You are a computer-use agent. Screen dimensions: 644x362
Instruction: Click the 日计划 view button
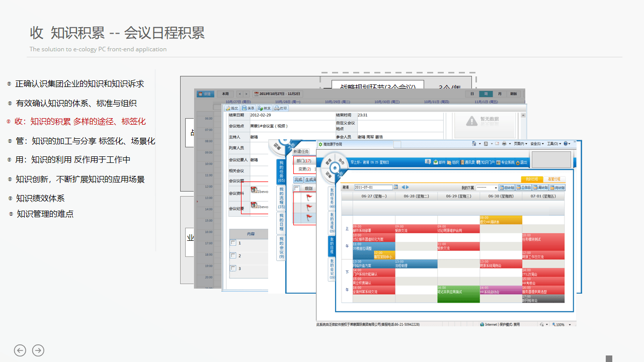(507, 188)
